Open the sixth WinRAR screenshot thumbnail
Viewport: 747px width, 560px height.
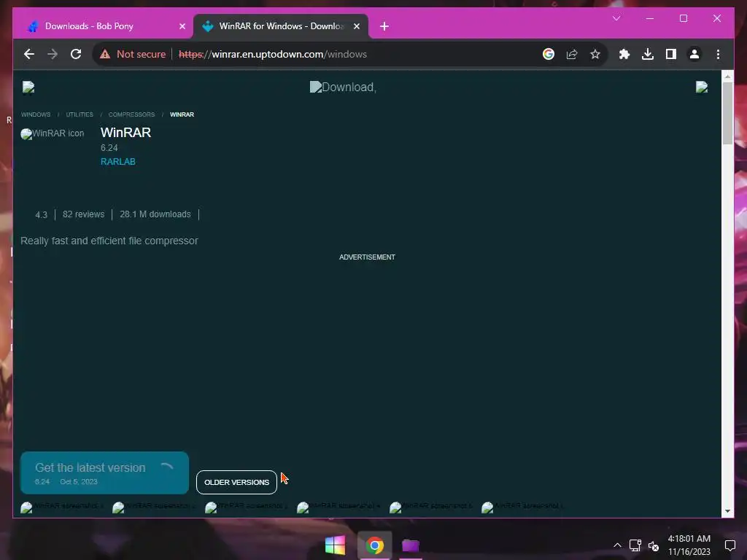[x=522, y=507]
